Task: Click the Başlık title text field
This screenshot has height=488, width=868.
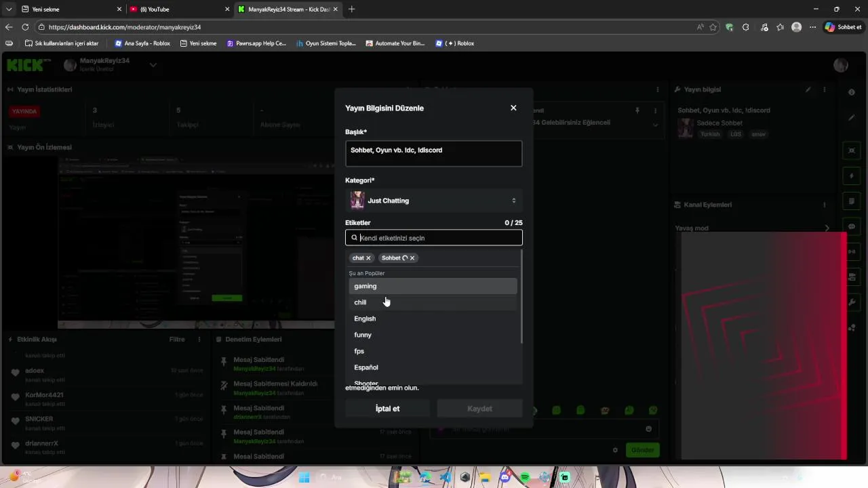Action: click(x=434, y=154)
